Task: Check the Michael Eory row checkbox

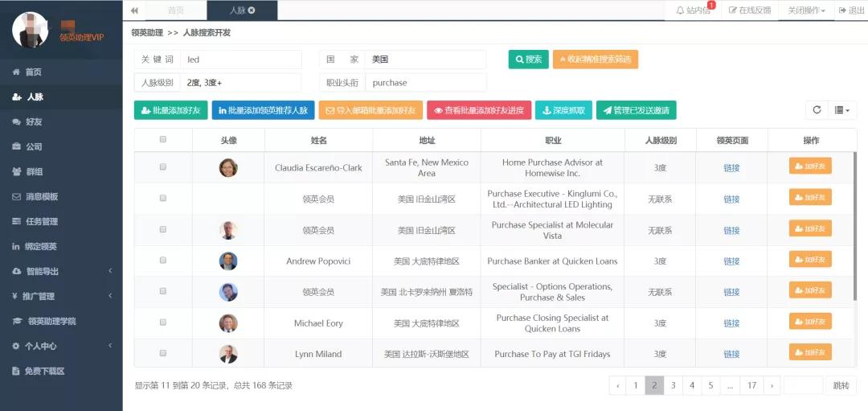Action: click(162, 322)
